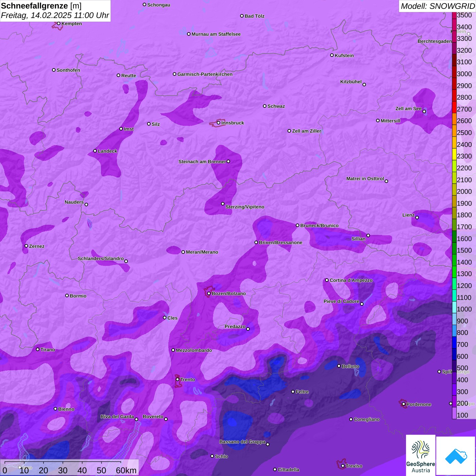
Task: Click the Mezzolombardo label
Action: point(194,350)
